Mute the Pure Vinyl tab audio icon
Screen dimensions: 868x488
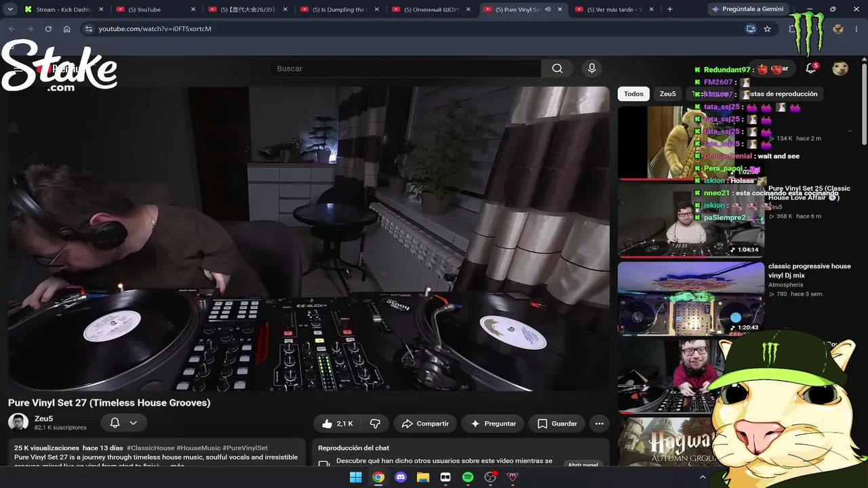point(547,9)
